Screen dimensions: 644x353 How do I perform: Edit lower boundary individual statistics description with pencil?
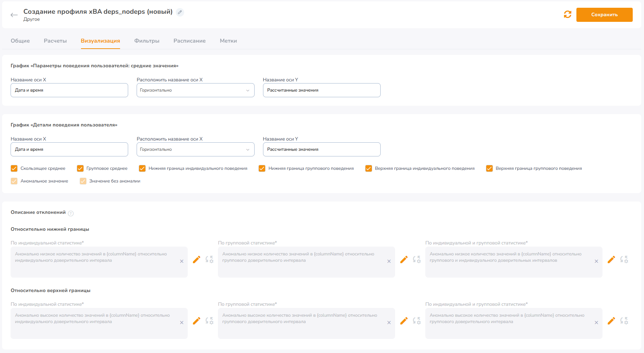tap(196, 260)
